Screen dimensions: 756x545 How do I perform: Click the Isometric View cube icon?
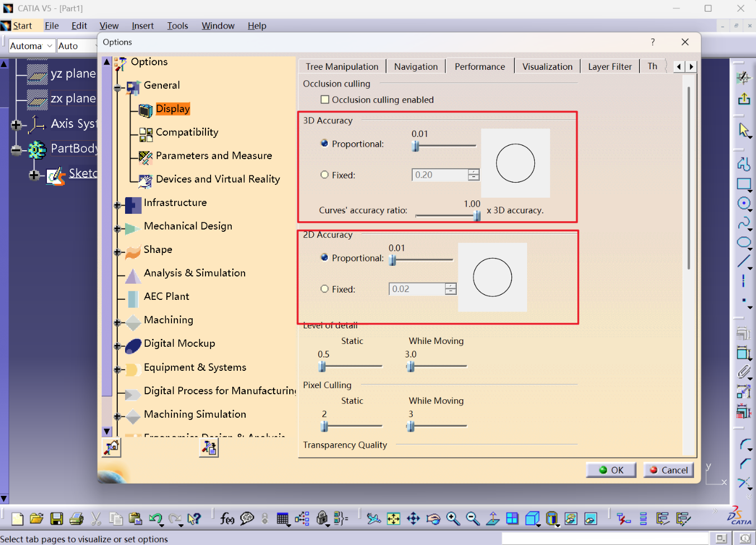click(x=532, y=519)
